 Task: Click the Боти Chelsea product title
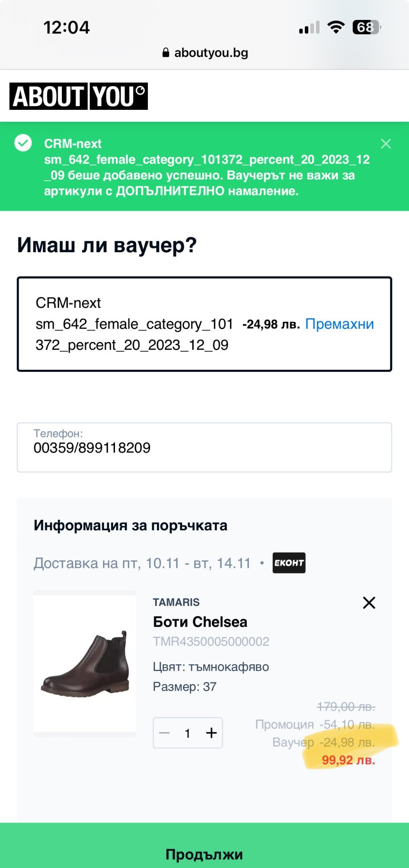200,622
